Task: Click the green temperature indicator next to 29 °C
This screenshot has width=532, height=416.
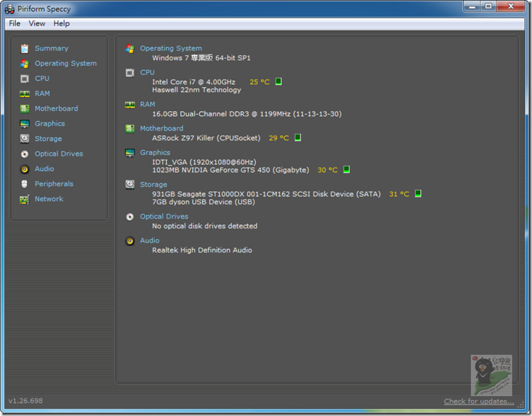Action: [298, 138]
